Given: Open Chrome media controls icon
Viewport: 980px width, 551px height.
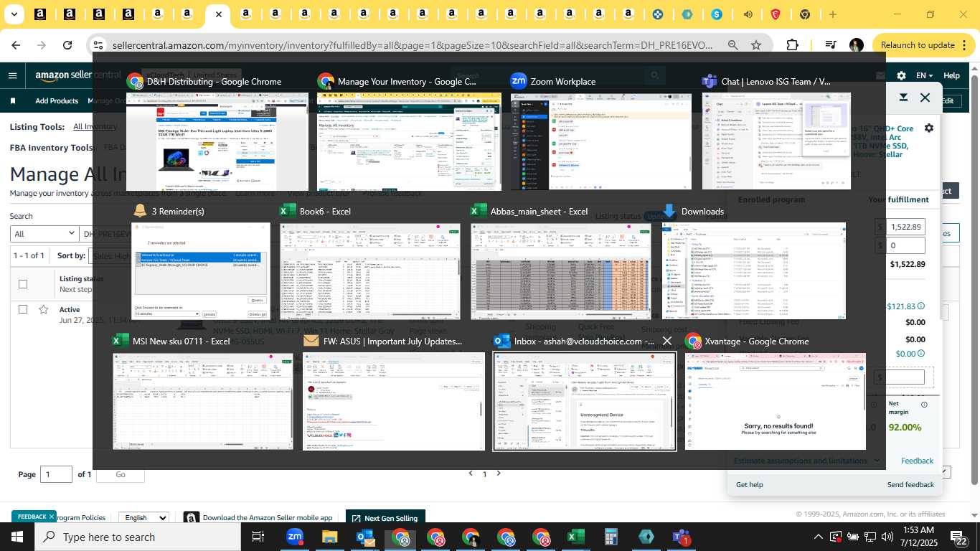Looking at the screenshot, I should coord(831,45).
